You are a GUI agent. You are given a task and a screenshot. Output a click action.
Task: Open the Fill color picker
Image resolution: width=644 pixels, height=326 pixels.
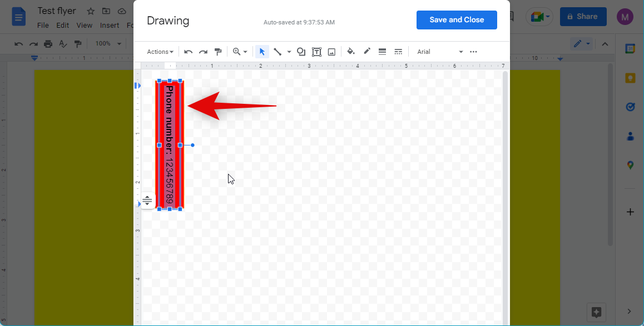351,52
